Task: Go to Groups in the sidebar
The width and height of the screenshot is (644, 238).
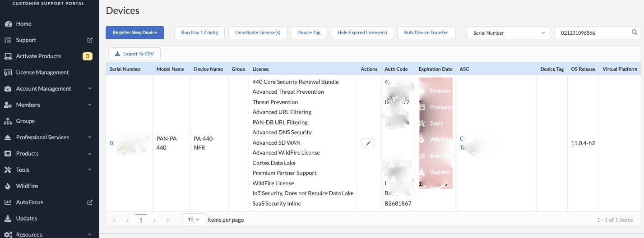Action: pos(25,121)
